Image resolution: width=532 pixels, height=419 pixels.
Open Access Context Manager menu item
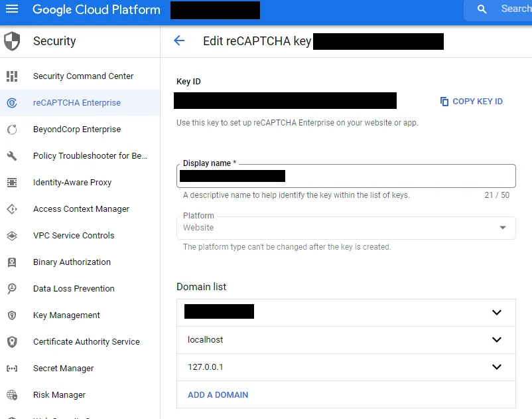point(81,209)
